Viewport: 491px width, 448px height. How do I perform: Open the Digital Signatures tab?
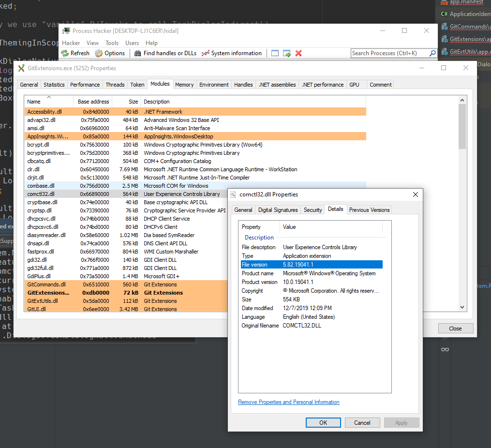(x=278, y=209)
